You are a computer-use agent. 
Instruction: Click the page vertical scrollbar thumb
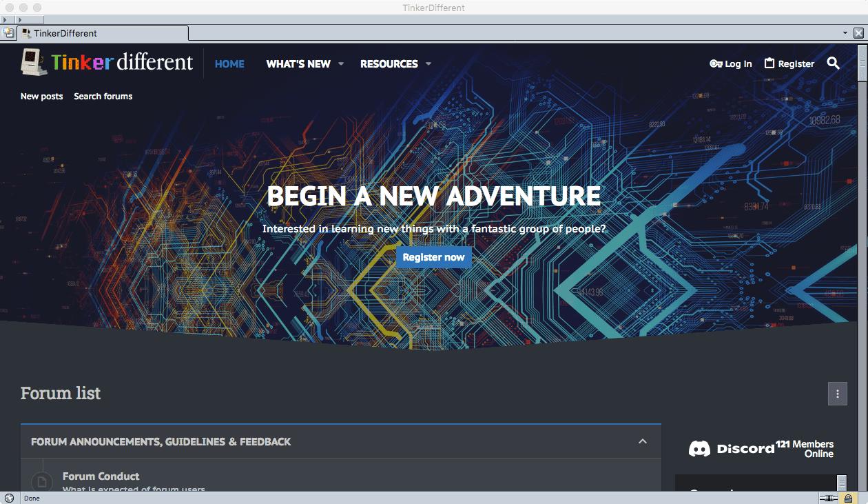coord(862,63)
